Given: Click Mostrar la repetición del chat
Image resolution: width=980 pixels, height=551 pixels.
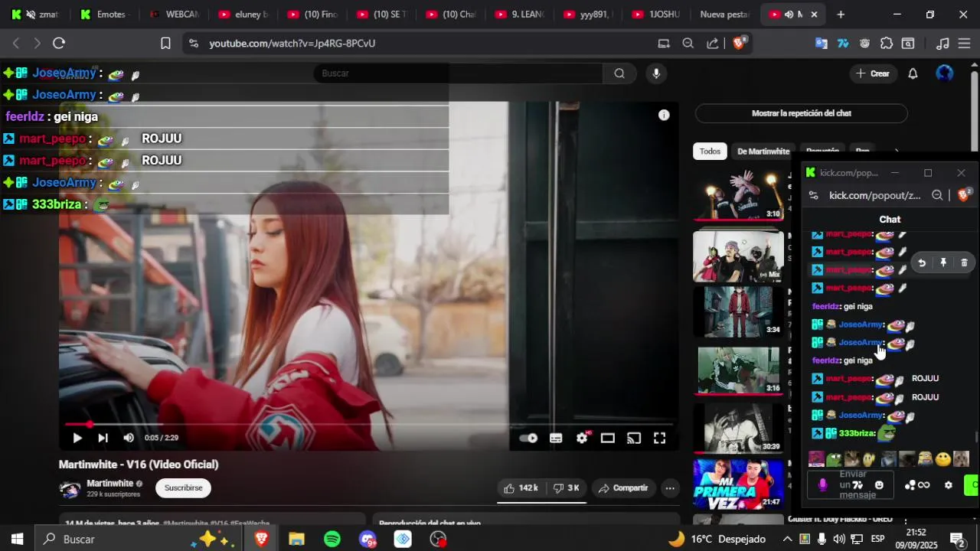Looking at the screenshot, I should [801, 113].
